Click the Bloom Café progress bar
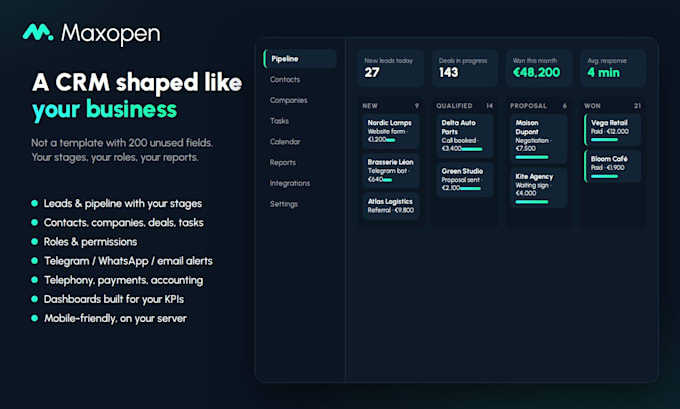680x409 pixels. tap(605, 176)
